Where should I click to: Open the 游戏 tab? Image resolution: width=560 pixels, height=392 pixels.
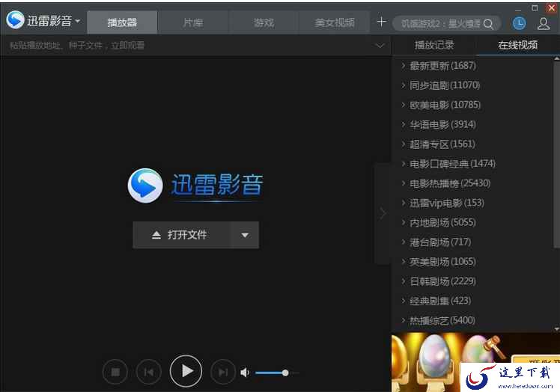click(x=264, y=22)
